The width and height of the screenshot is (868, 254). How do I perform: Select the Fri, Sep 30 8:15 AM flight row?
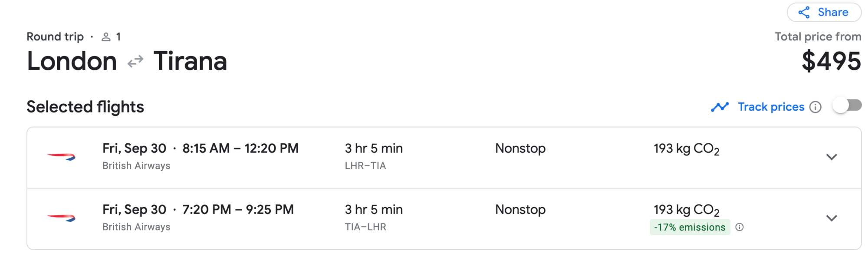tap(444, 158)
